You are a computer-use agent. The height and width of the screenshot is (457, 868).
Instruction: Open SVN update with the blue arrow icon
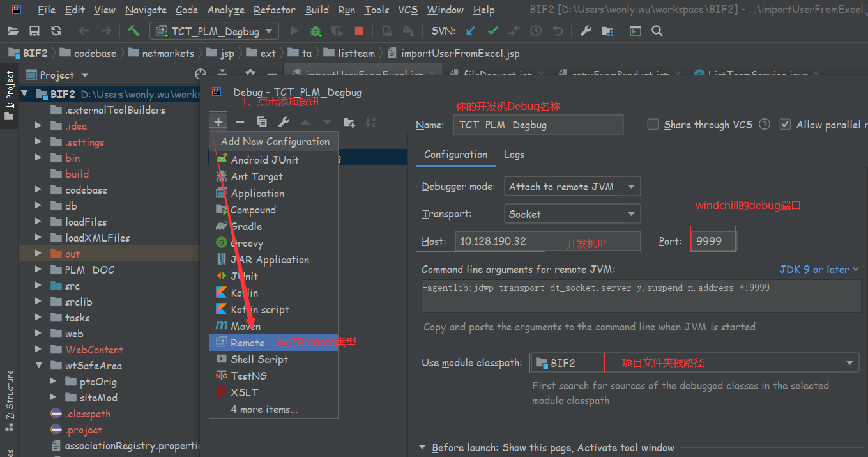(x=471, y=30)
